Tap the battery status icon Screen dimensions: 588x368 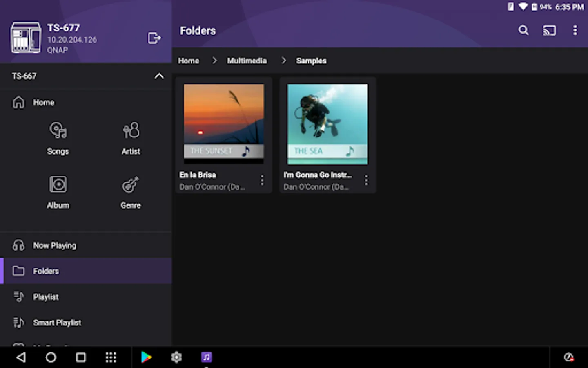pos(534,7)
